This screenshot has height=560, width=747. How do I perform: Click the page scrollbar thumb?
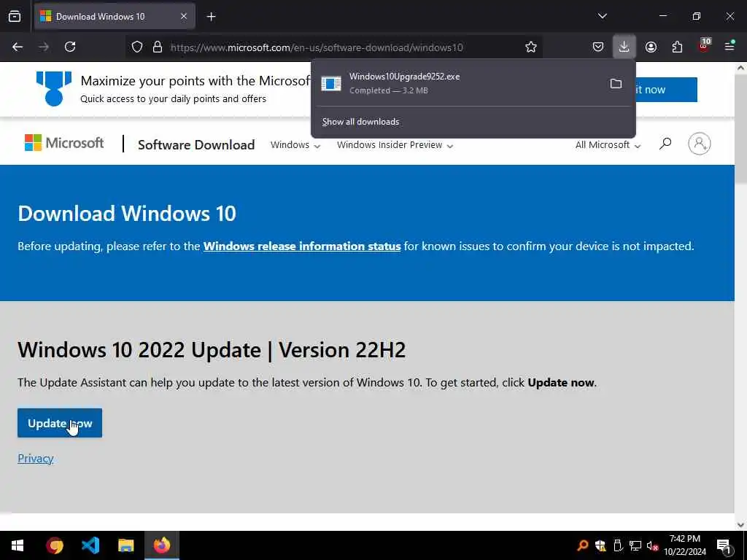click(x=740, y=128)
